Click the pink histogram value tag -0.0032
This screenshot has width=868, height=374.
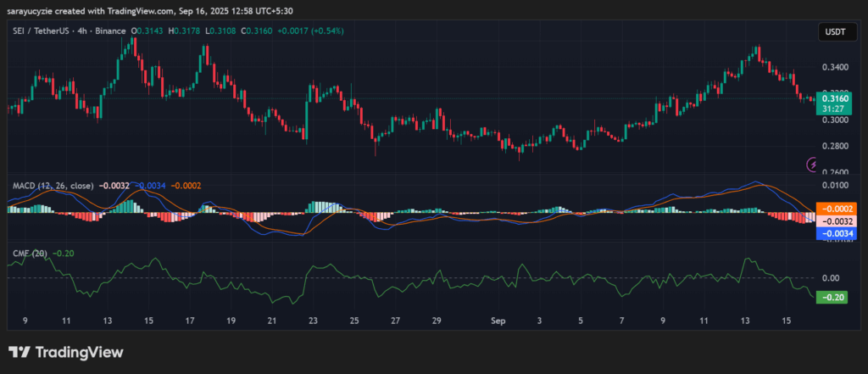tap(837, 221)
